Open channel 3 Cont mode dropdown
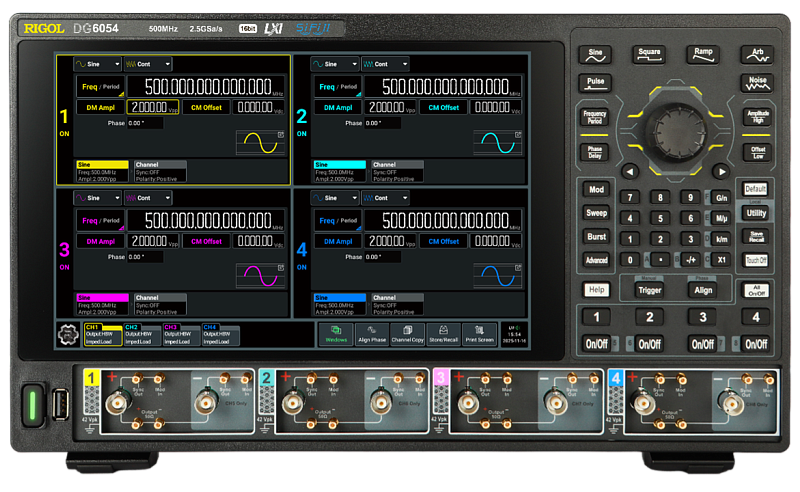 point(148,198)
